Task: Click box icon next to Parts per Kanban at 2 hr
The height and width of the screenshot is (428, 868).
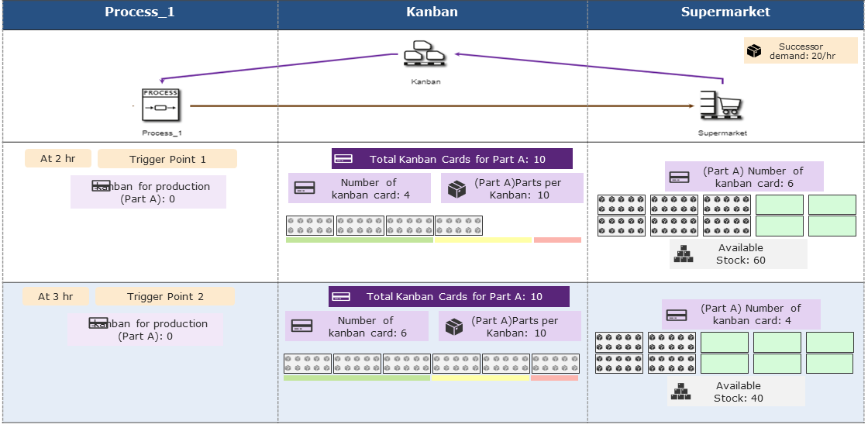Action: (x=456, y=188)
